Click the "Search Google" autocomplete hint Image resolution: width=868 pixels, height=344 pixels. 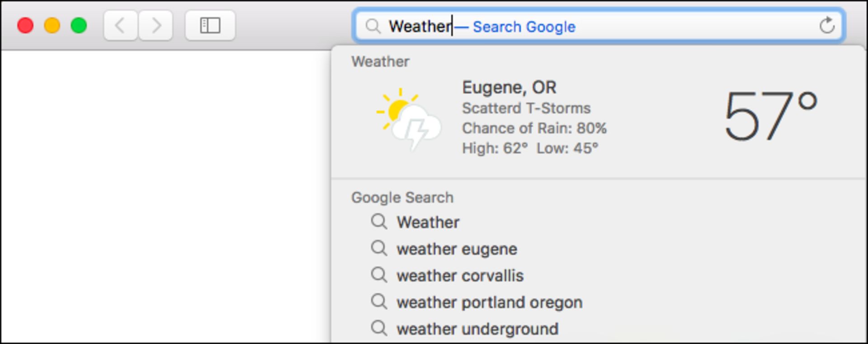tap(524, 27)
